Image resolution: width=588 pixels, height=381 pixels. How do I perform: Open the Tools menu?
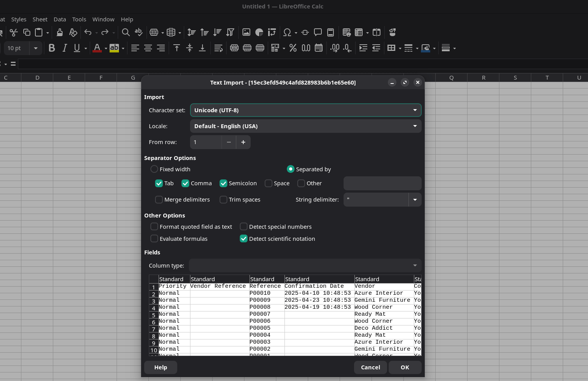click(79, 19)
